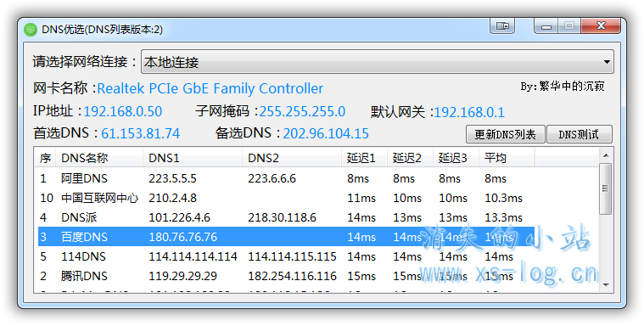Screen dimensions: 644x326
Task: Select the 百度DNS highlighted row
Action: 286,237
